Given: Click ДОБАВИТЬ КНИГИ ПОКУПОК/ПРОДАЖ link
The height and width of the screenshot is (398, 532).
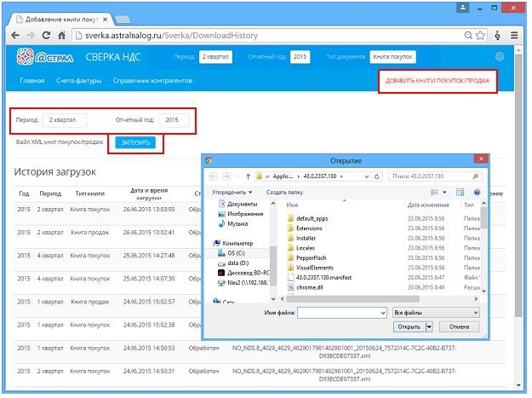Looking at the screenshot, I should click(437, 79).
